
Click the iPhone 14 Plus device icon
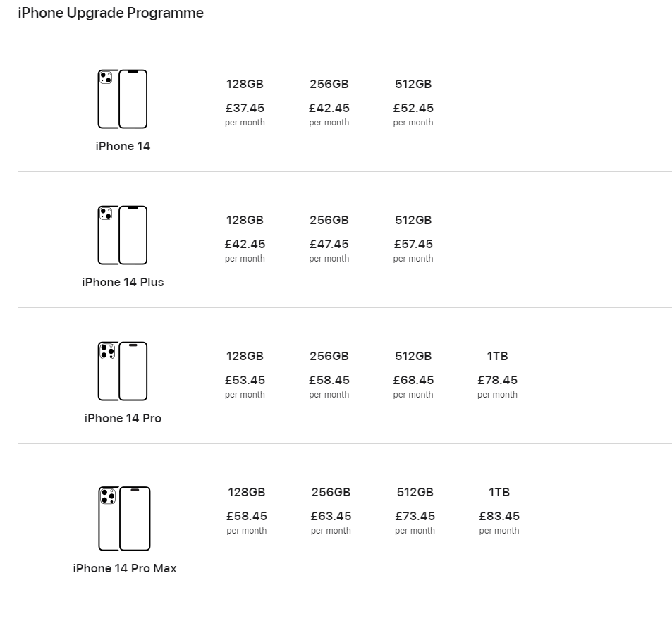(123, 235)
